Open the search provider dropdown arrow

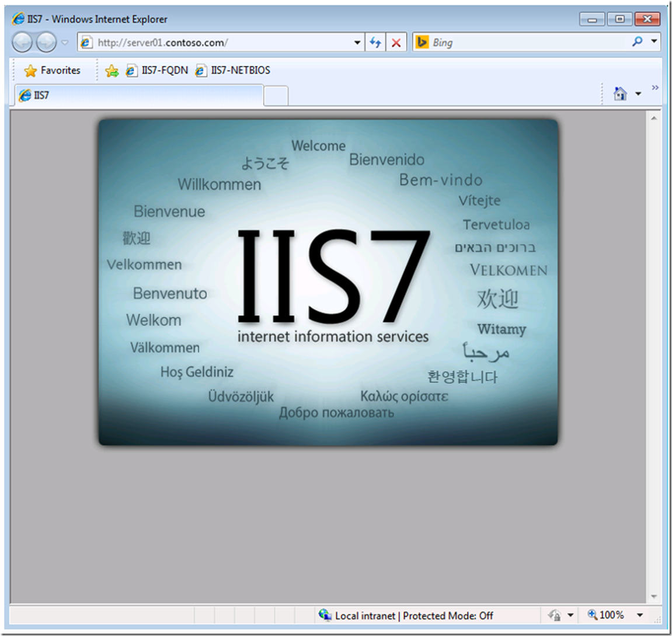point(654,41)
